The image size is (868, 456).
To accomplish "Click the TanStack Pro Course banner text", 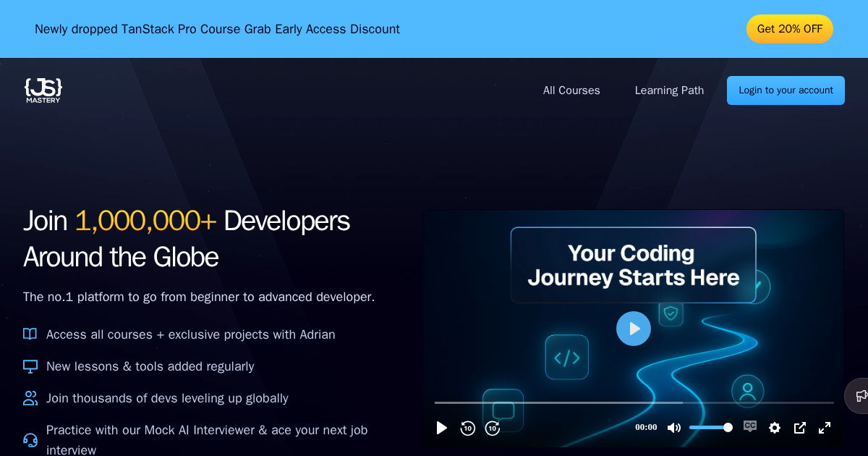I will tap(217, 29).
